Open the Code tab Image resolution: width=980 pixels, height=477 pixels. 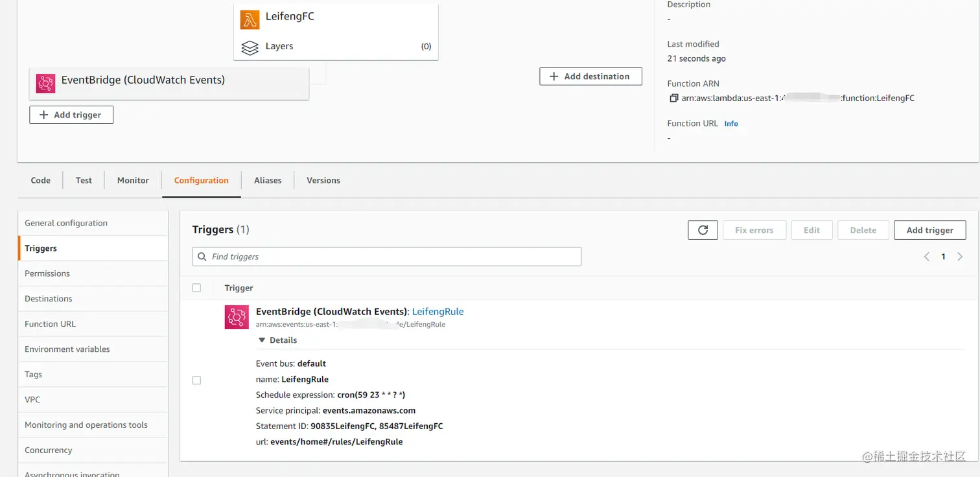(x=41, y=180)
